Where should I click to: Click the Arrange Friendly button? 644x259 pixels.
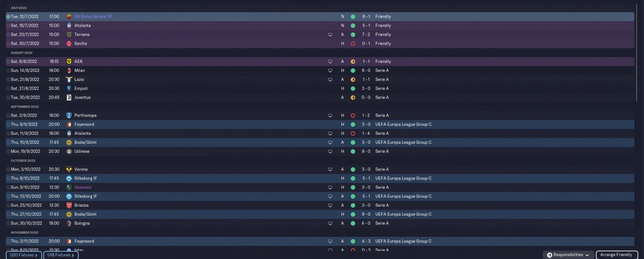(x=616, y=255)
